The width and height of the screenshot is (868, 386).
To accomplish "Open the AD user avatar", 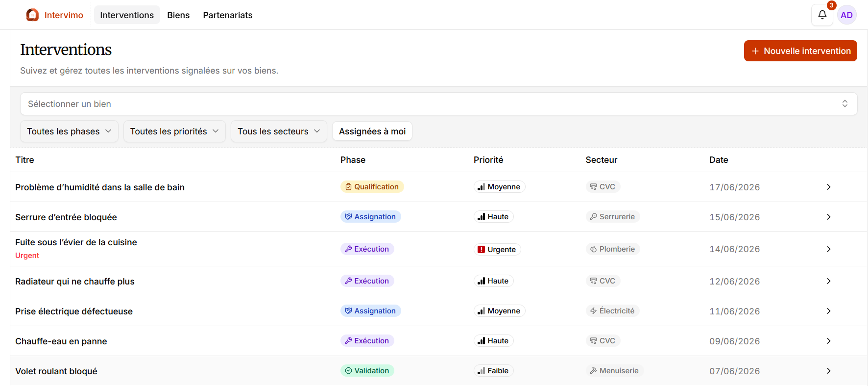I will pos(846,15).
